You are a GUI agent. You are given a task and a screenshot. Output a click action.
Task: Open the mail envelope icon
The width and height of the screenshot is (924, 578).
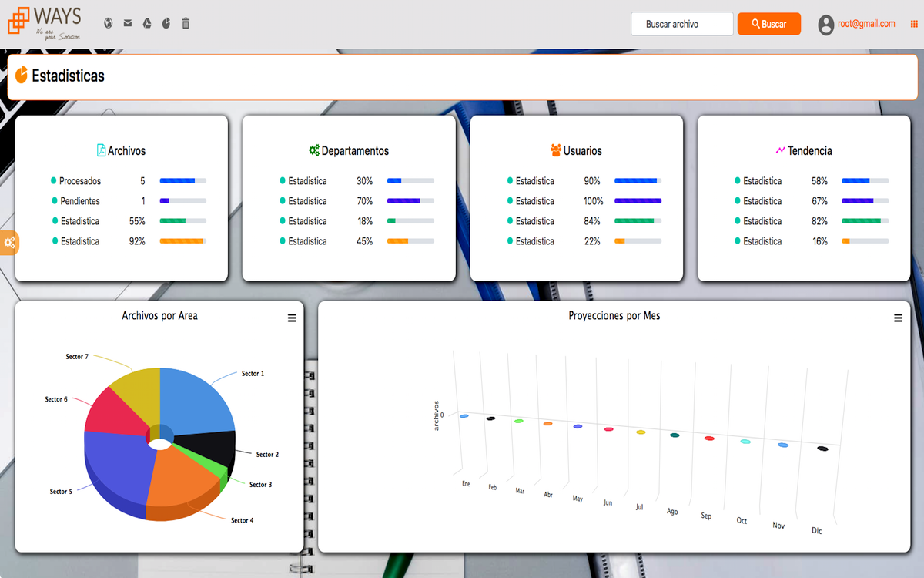coord(128,24)
